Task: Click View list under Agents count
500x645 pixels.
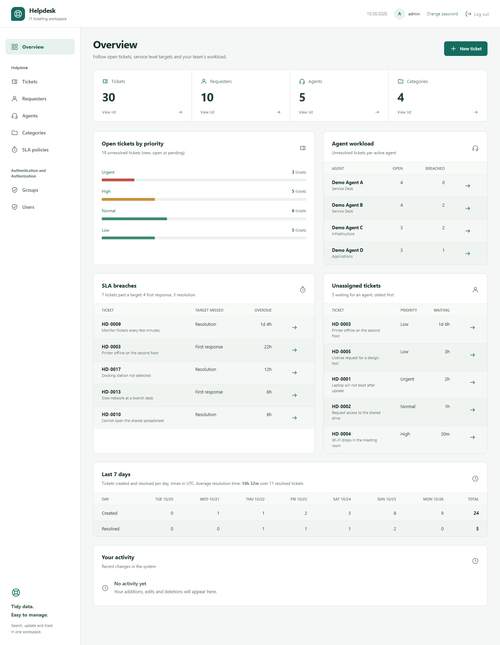Action: click(x=306, y=112)
